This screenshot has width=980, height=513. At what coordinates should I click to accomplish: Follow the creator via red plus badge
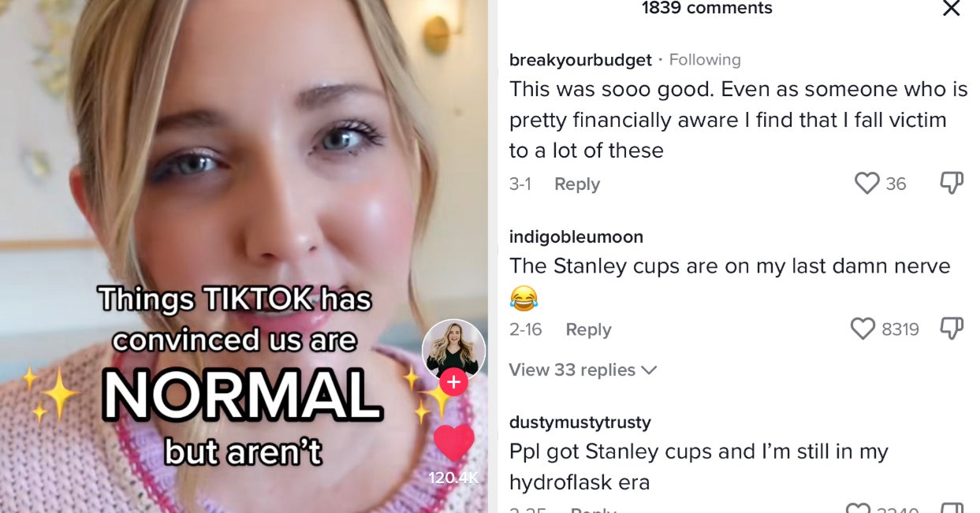pos(454,382)
